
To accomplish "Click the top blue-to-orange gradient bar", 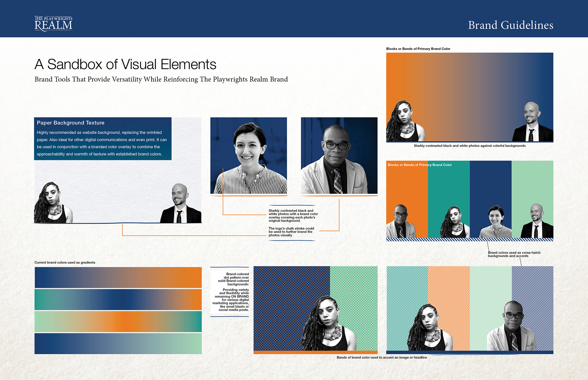I will pyautogui.click(x=118, y=278).
